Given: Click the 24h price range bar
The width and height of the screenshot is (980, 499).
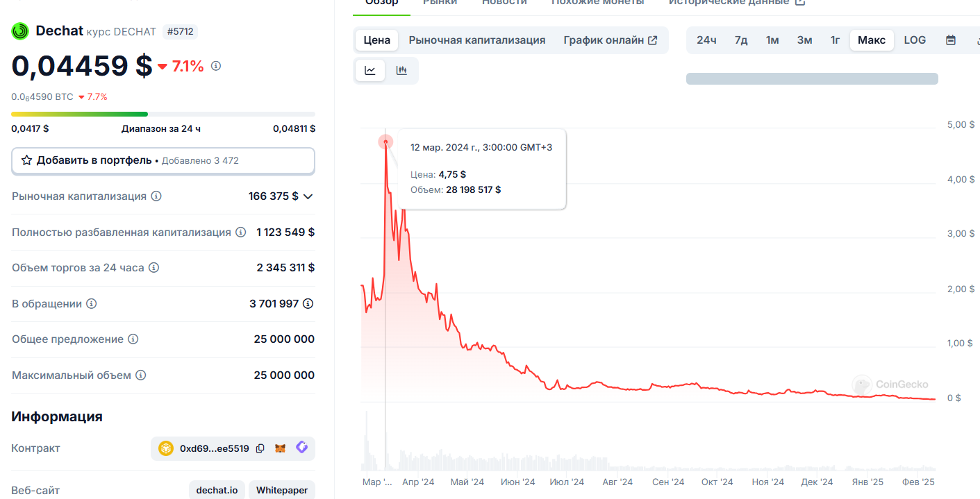Looking at the screenshot, I should coord(163,114).
